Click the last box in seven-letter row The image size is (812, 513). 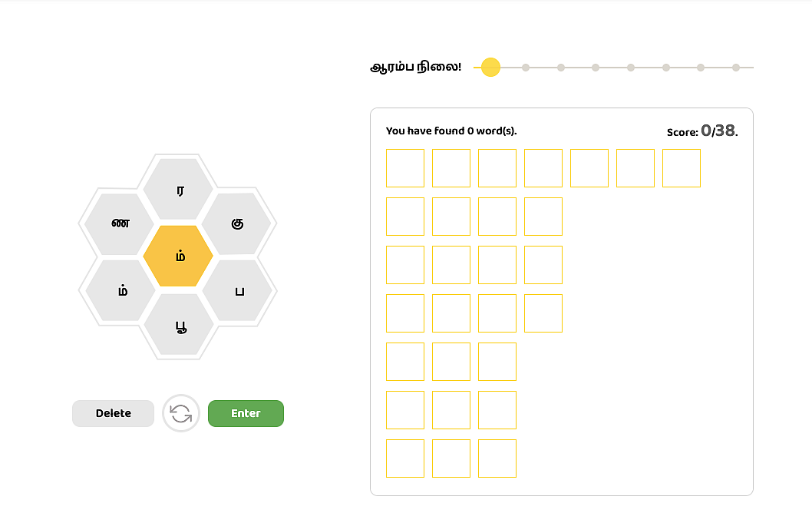[x=682, y=168]
